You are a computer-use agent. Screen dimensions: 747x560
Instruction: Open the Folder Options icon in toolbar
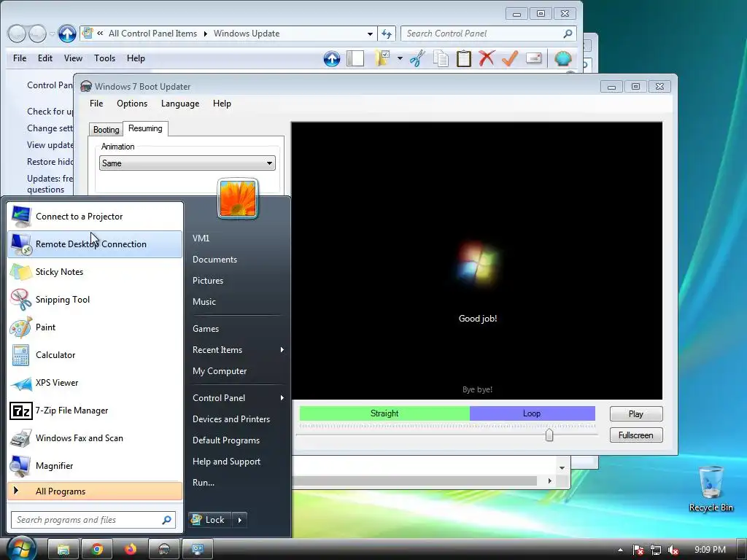coord(382,58)
